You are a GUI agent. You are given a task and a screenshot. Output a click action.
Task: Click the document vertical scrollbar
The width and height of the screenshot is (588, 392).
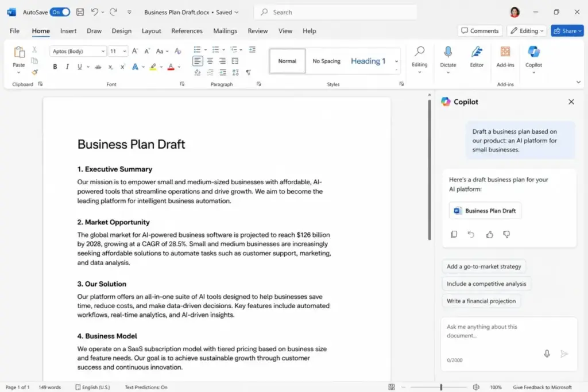pyautogui.click(x=430, y=170)
